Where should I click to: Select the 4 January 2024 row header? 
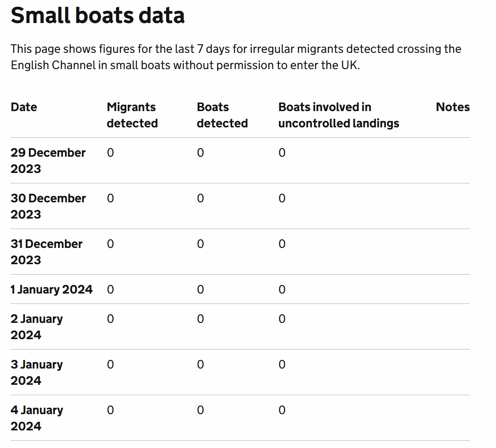click(x=37, y=418)
